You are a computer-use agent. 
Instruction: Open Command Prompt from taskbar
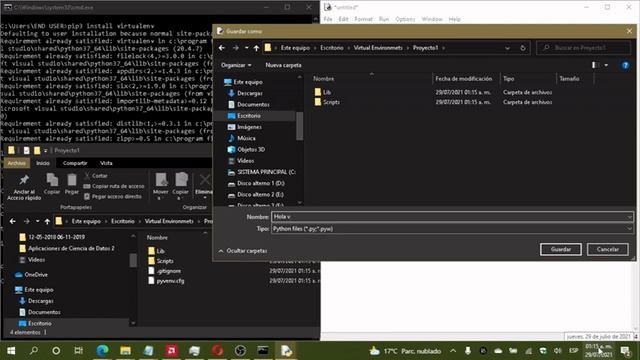pos(263,351)
